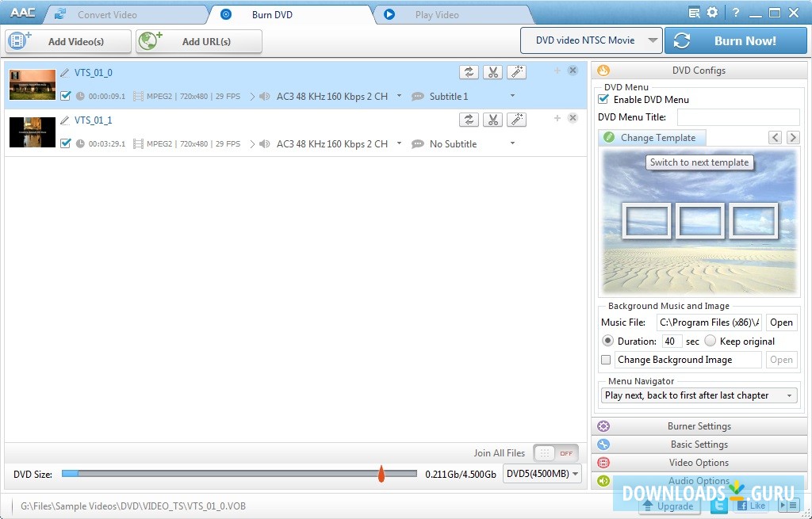Click the Add Video(s) button
Screen dimensions: 812x519
click(68, 41)
